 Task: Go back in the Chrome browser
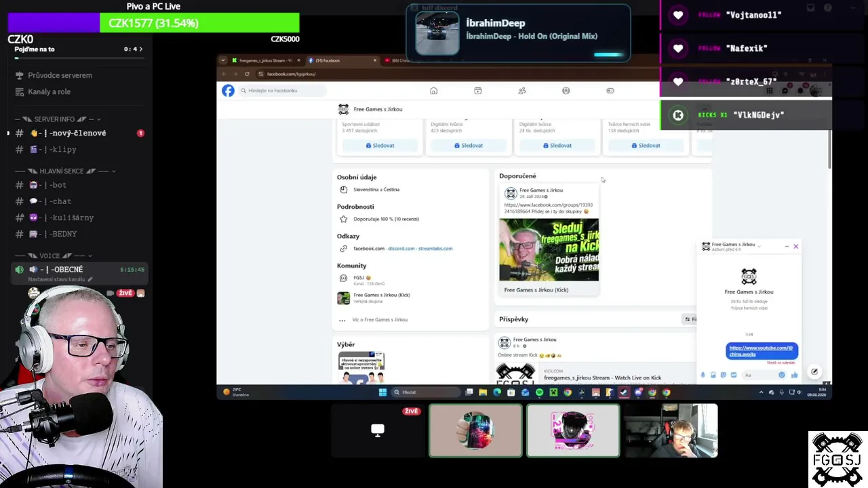224,74
